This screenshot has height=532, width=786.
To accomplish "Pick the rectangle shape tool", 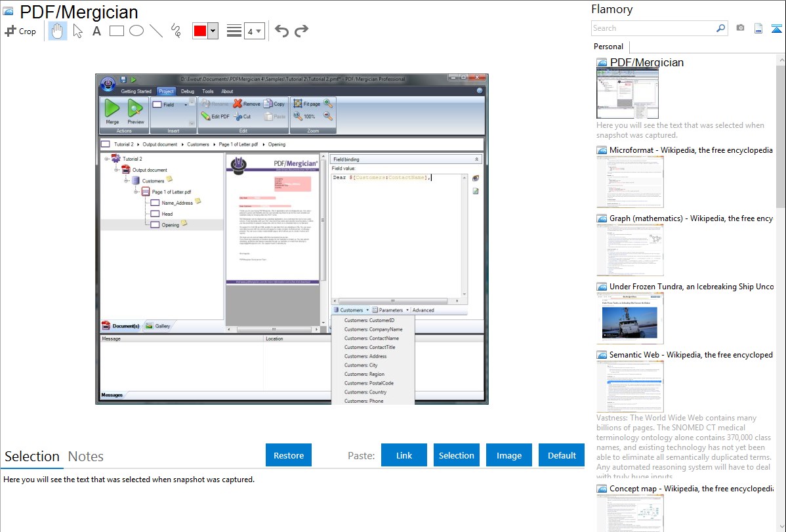I will pyautogui.click(x=116, y=31).
